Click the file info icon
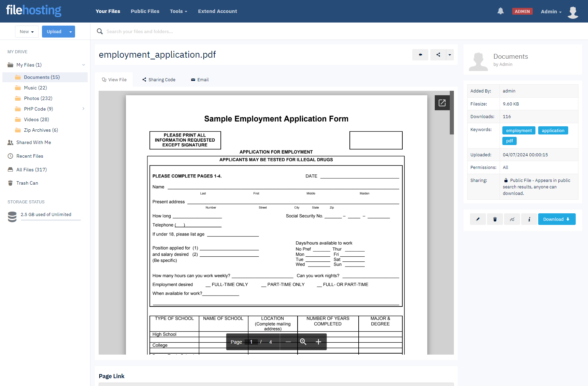Image resolution: width=588 pixels, height=386 pixels. (529, 219)
